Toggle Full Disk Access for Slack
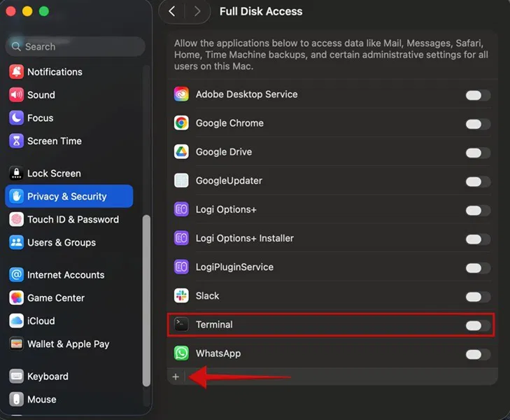The height and width of the screenshot is (420, 510). (478, 296)
